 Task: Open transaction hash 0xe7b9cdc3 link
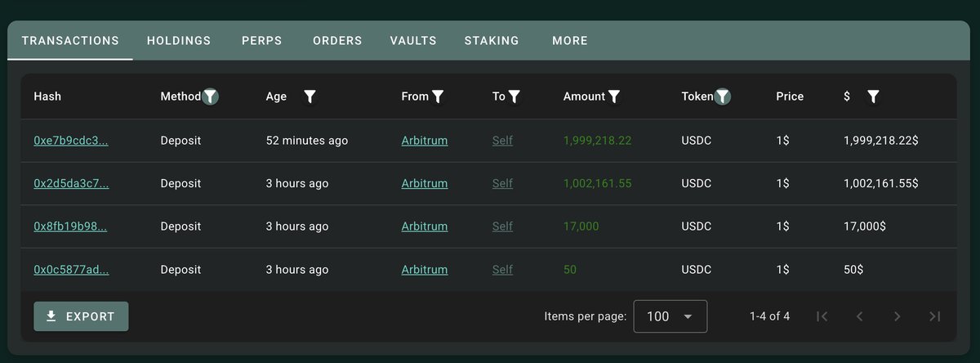[x=71, y=141]
